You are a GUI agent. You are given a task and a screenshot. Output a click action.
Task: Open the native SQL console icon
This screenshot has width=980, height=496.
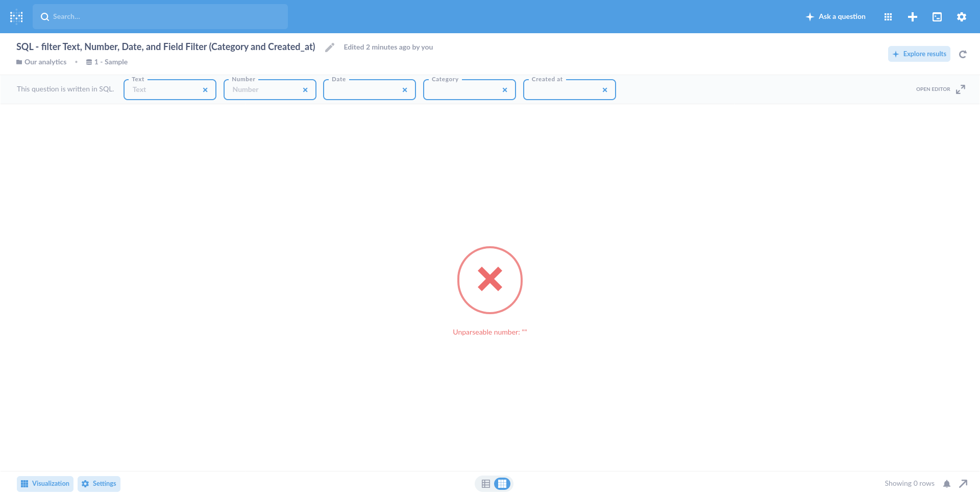[937, 17]
